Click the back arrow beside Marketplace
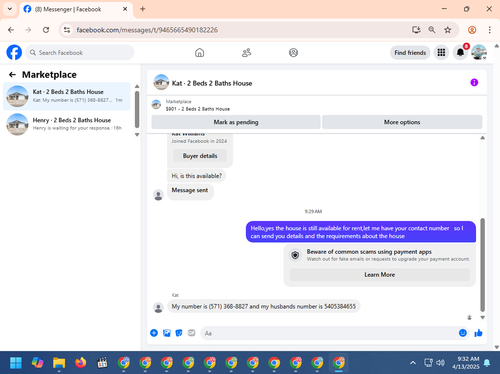The height and width of the screenshot is (374, 500). click(12, 75)
